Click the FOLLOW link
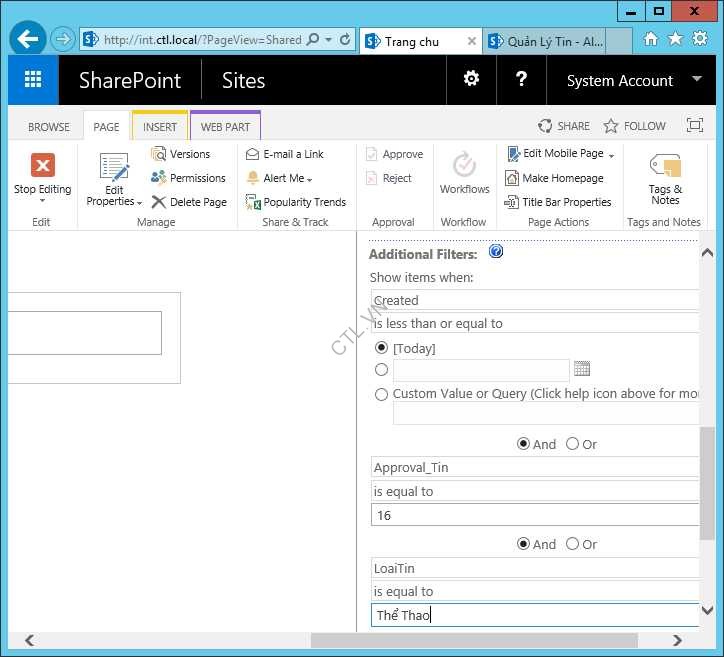This screenshot has height=657, width=724. point(634,126)
